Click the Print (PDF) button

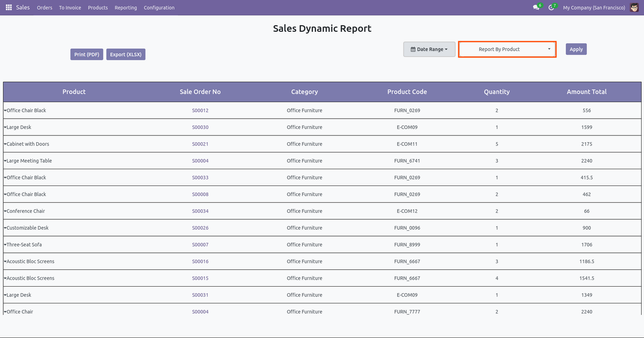(x=87, y=55)
